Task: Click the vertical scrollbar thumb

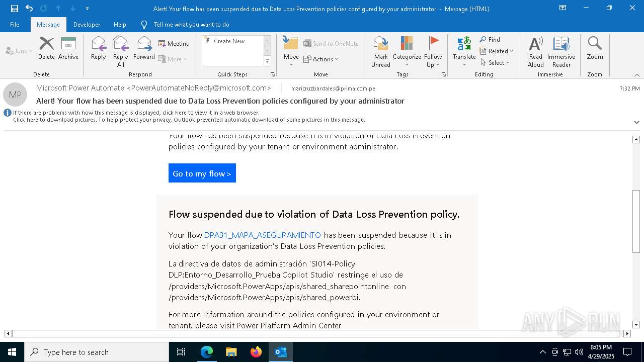Action: click(x=636, y=221)
